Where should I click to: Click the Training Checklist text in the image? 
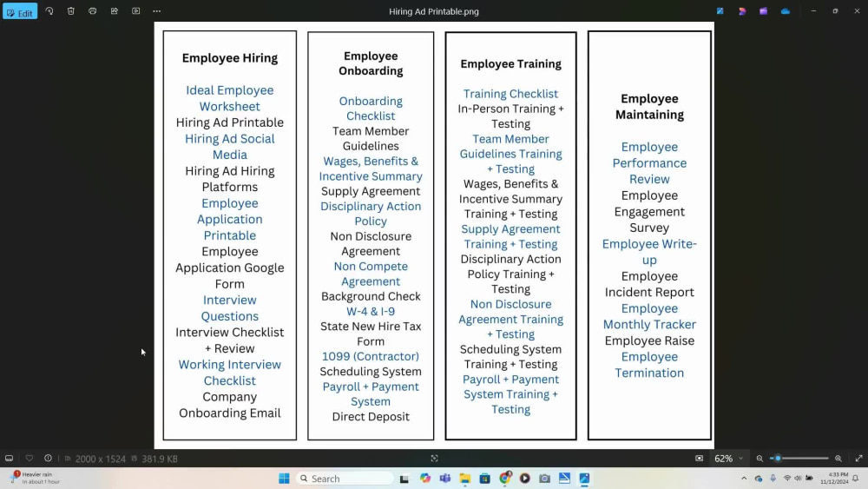pyautogui.click(x=510, y=94)
